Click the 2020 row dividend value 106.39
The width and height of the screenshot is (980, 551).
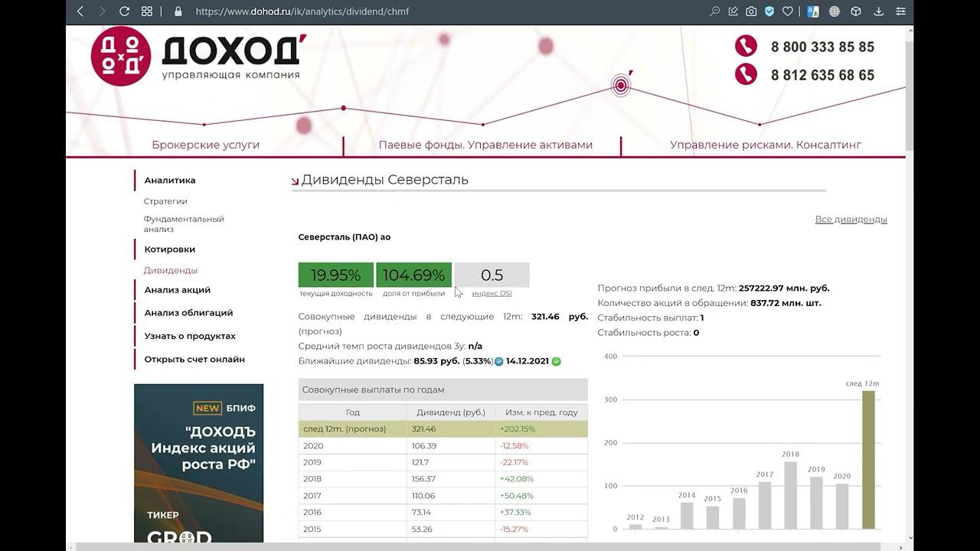click(424, 446)
